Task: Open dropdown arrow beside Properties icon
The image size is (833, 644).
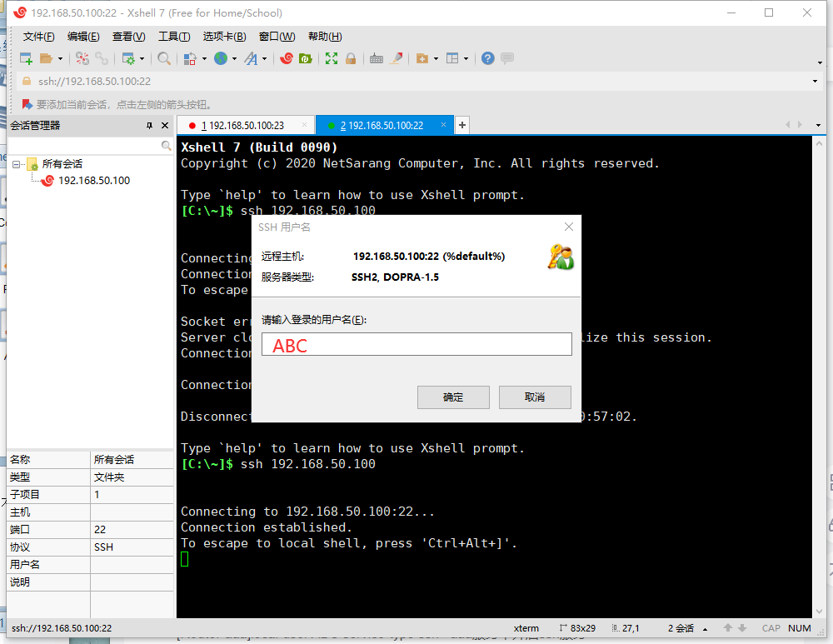Action: [x=142, y=59]
